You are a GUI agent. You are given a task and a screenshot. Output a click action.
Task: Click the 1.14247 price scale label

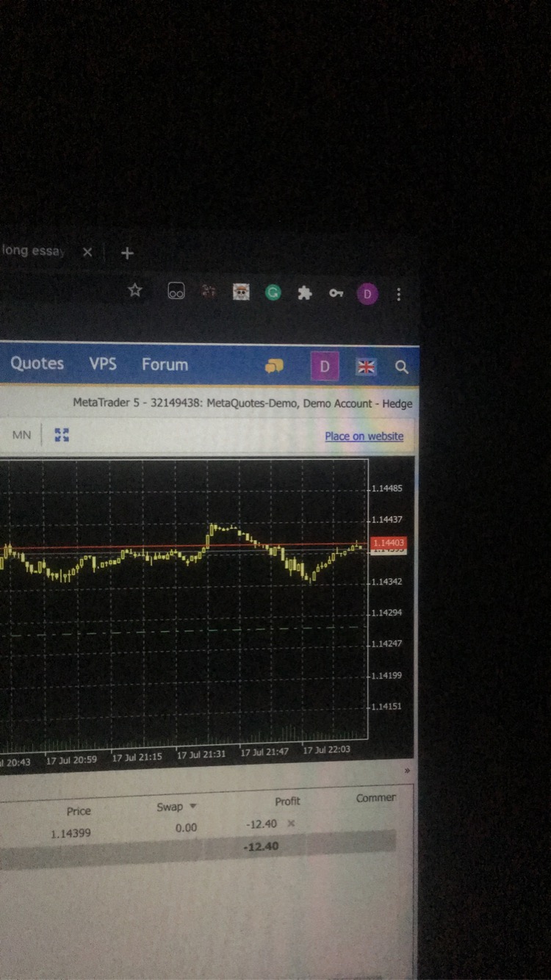[387, 644]
